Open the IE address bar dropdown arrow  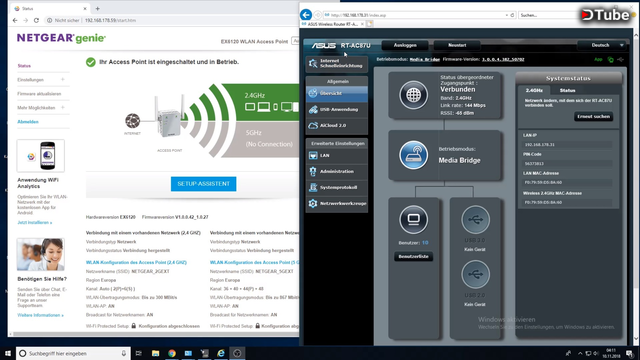tap(507, 15)
